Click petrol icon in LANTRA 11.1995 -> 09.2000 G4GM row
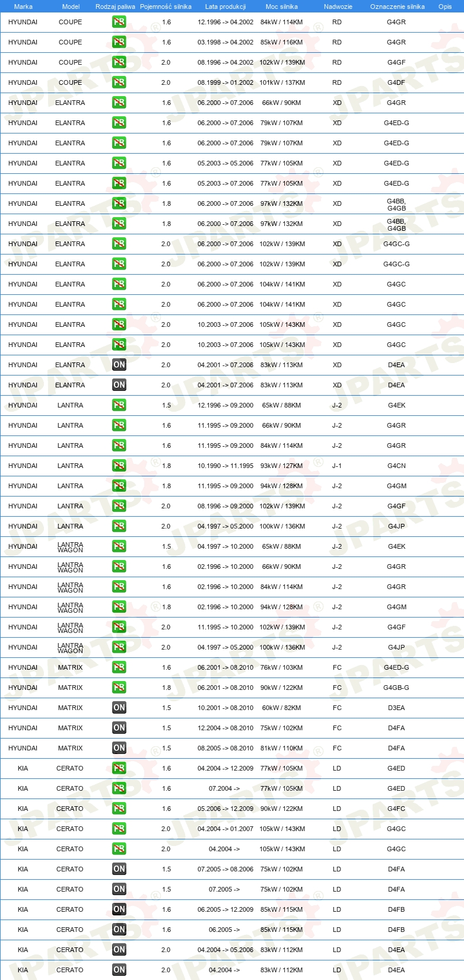464x980 pixels. [x=119, y=486]
